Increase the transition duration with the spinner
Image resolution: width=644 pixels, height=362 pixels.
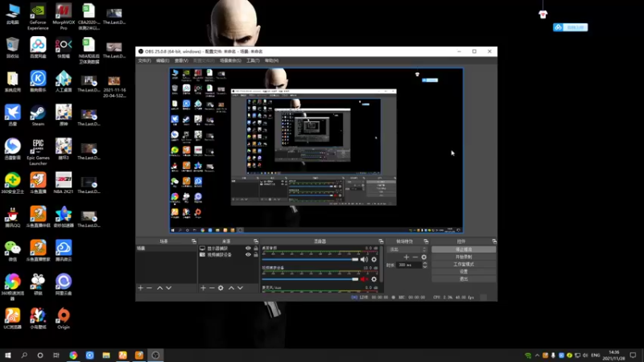pyautogui.click(x=425, y=264)
